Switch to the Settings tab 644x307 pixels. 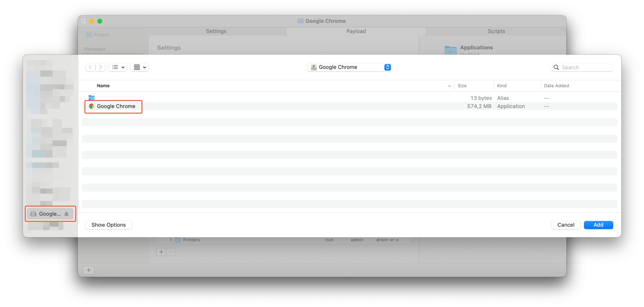tap(216, 31)
